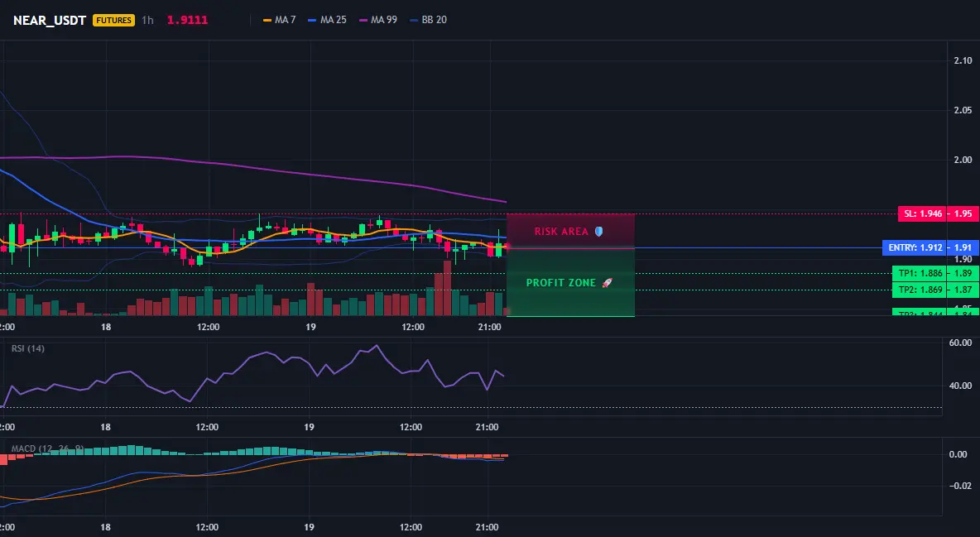Image resolution: width=980 pixels, height=537 pixels.
Task: Click the red 1.9111 price value
Action: point(188,20)
